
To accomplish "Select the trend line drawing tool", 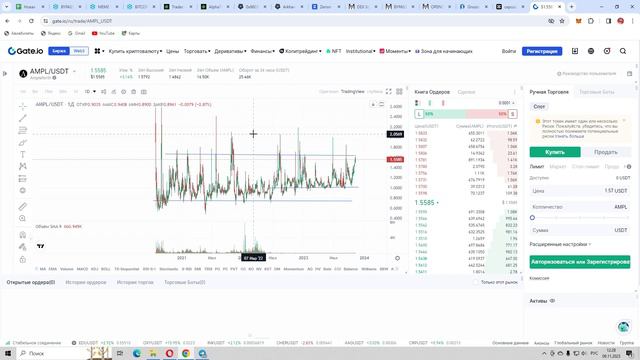I will 23,118.
